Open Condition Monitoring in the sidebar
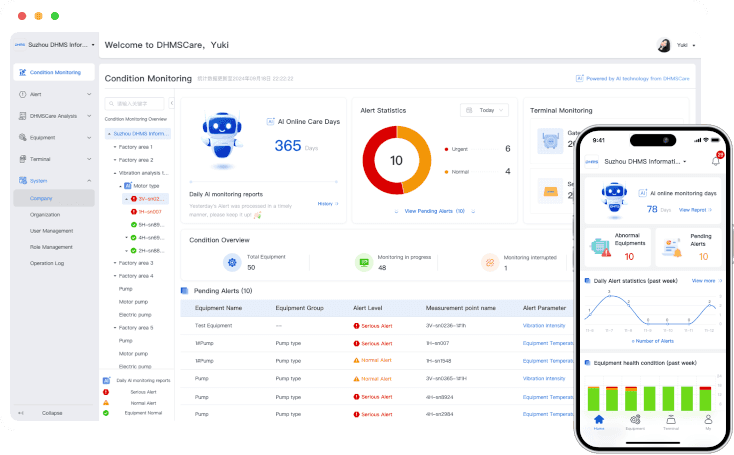734x455 pixels. coord(54,73)
